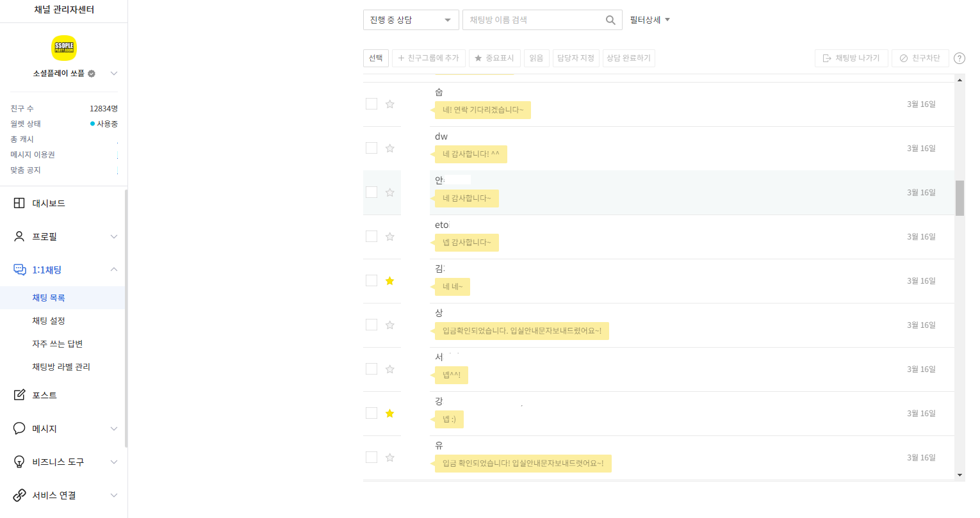
Task: Check the box for 상's chat
Action: pos(372,325)
